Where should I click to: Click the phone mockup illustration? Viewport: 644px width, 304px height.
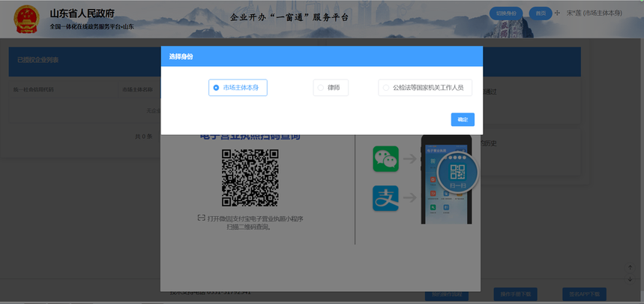pyautogui.click(x=446, y=179)
